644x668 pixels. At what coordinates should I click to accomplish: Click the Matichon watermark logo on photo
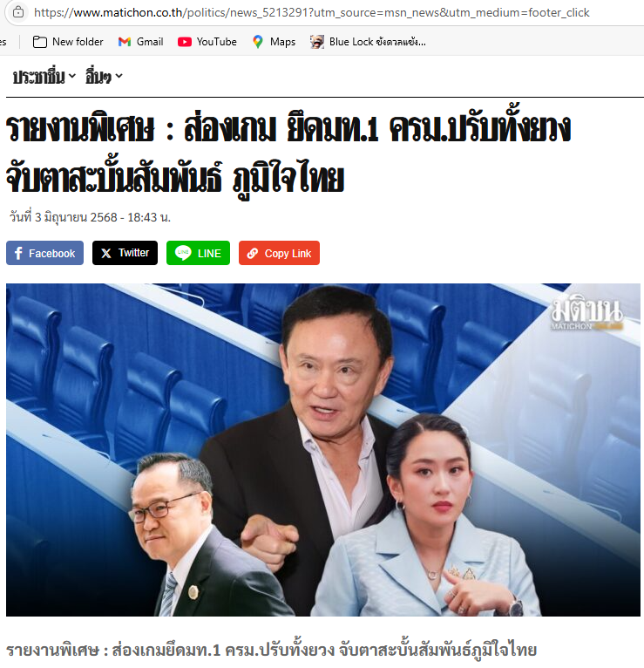(587, 313)
